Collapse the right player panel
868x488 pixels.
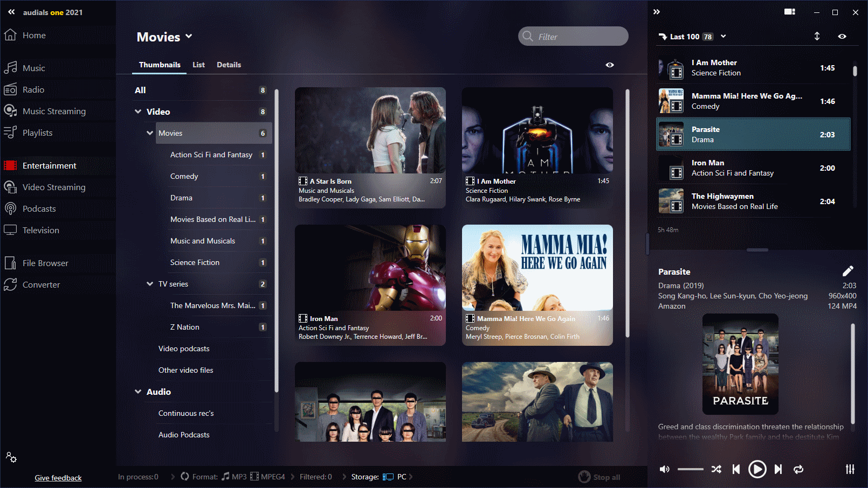click(x=657, y=12)
